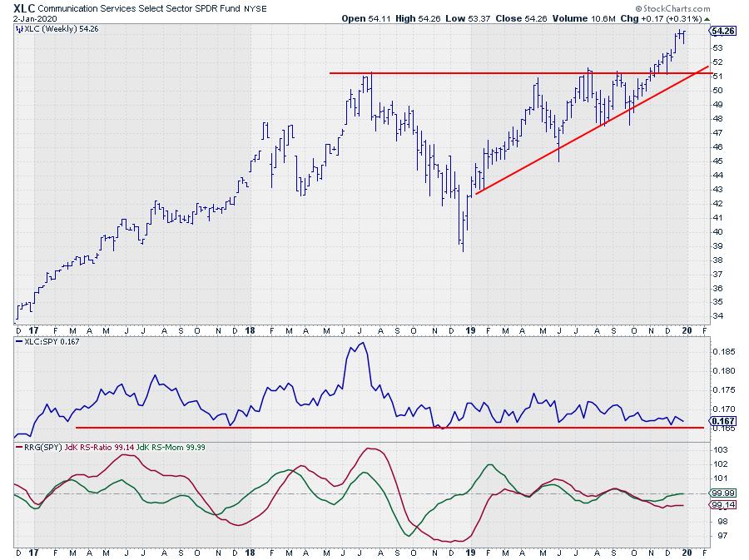The image size is (749, 560).
Task: Click the boxed 54.26 last-price tag on price axis
Action: (x=722, y=31)
